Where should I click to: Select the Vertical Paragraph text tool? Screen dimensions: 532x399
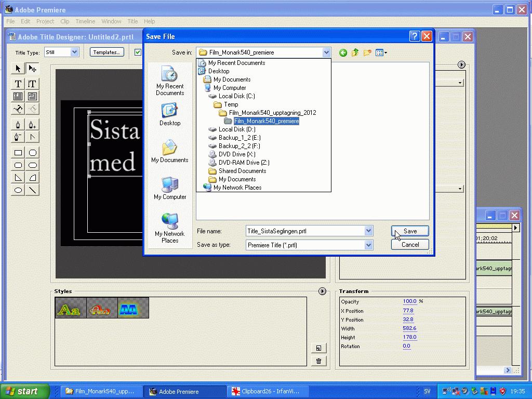33,96
